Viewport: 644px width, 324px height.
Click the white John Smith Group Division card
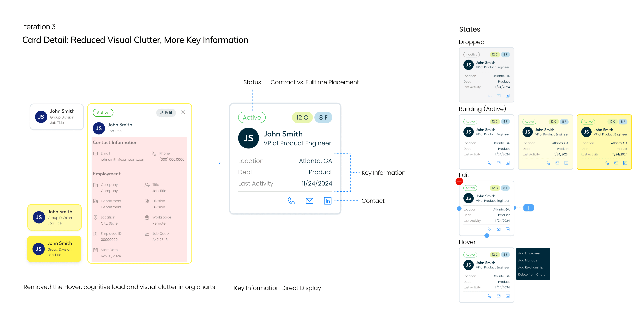point(57,117)
